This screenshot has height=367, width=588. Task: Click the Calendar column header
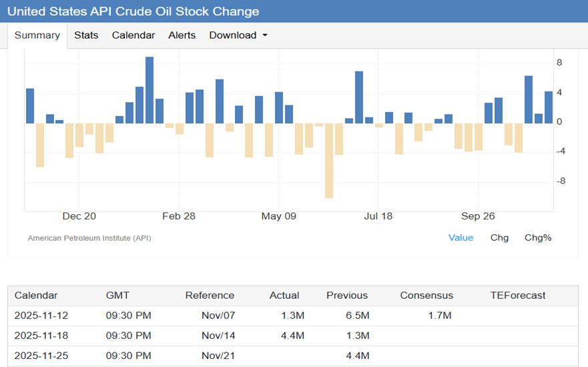[x=36, y=295]
